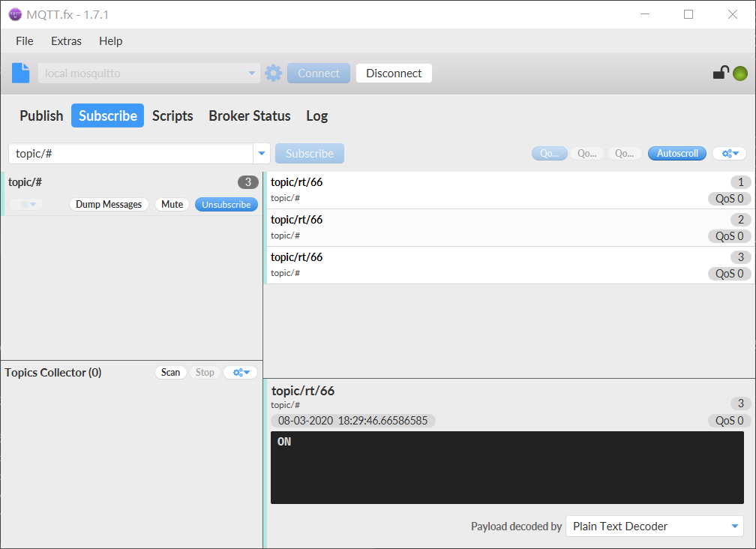Click the topic/# message count badge 3
The image size is (756, 549).
click(x=247, y=182)
